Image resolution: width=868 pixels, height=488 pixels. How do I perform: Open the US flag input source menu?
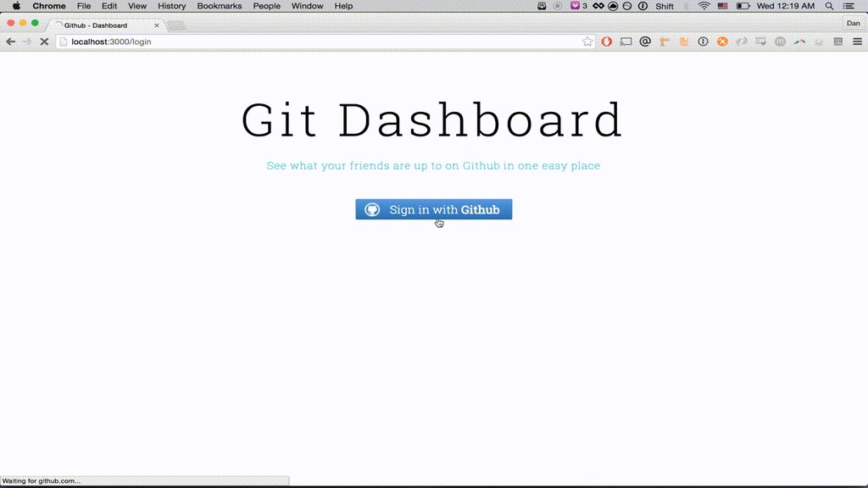tap(722, 6)
